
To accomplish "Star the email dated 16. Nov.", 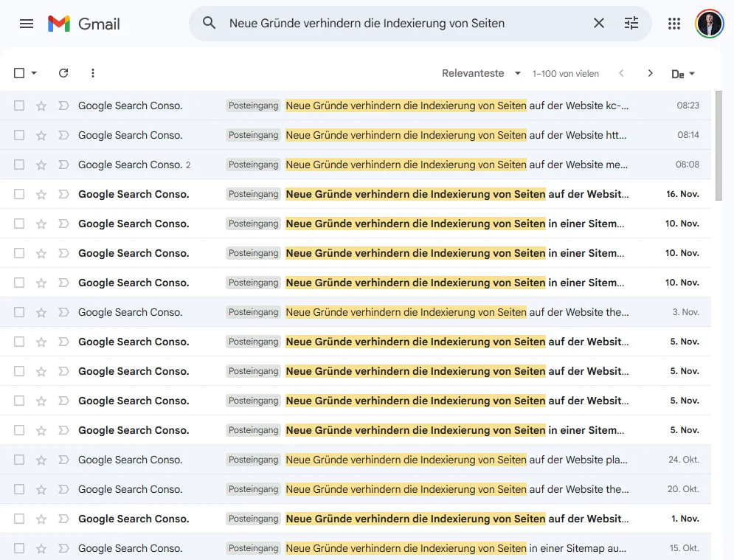I will click(41, 194).
